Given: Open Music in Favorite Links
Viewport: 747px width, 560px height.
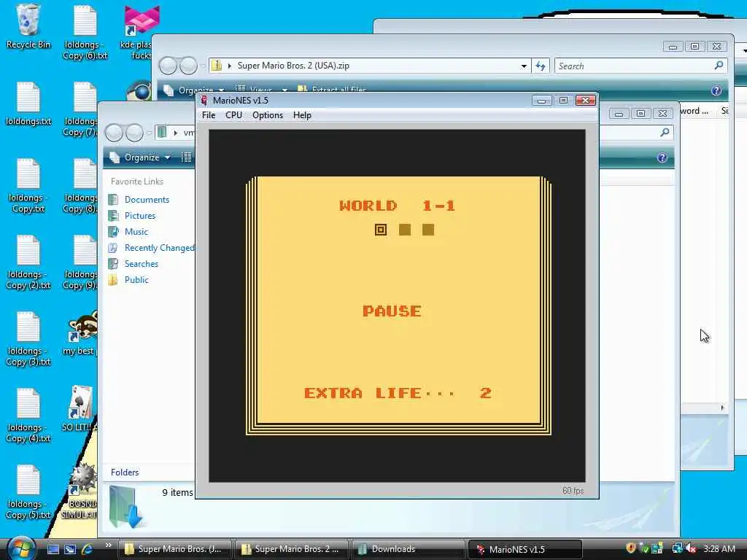Looking at the screenshot, I should [136, 232].
